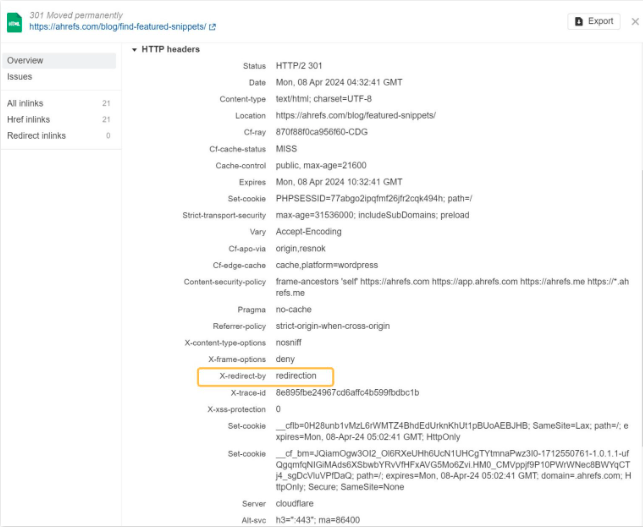Screen dimensions: 643x527
Task: Open the find-featured-snippets URL link
Action: (118, 27)
